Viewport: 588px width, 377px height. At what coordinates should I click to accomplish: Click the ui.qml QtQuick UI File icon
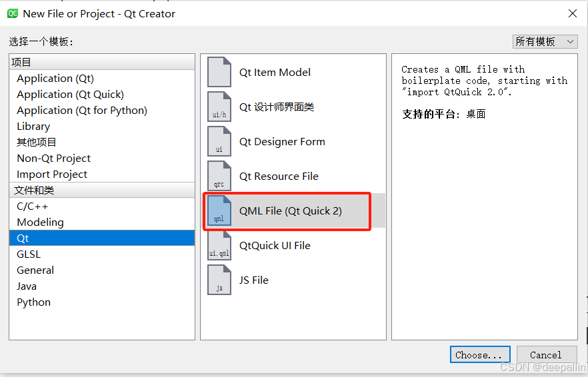point(219,246)
